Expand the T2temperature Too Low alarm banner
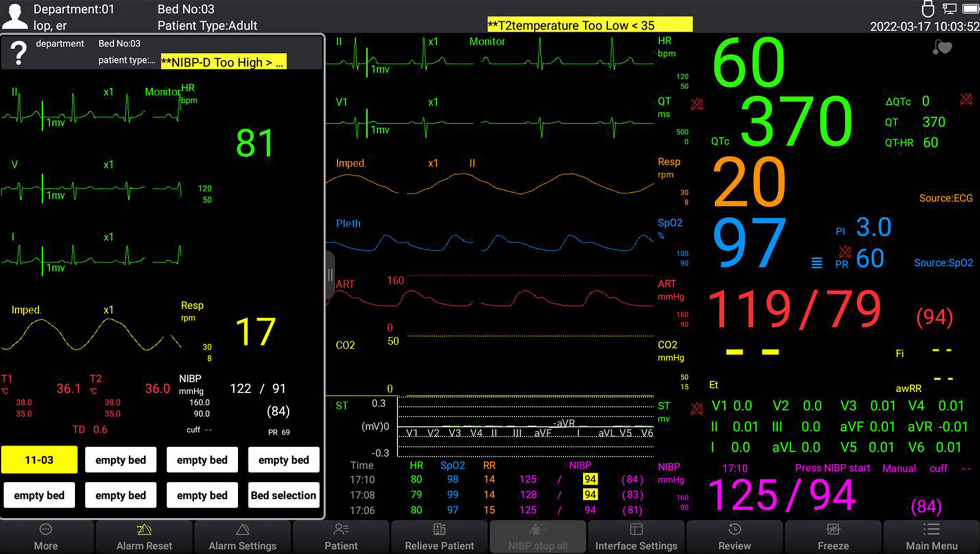 (x=589, y=25)
